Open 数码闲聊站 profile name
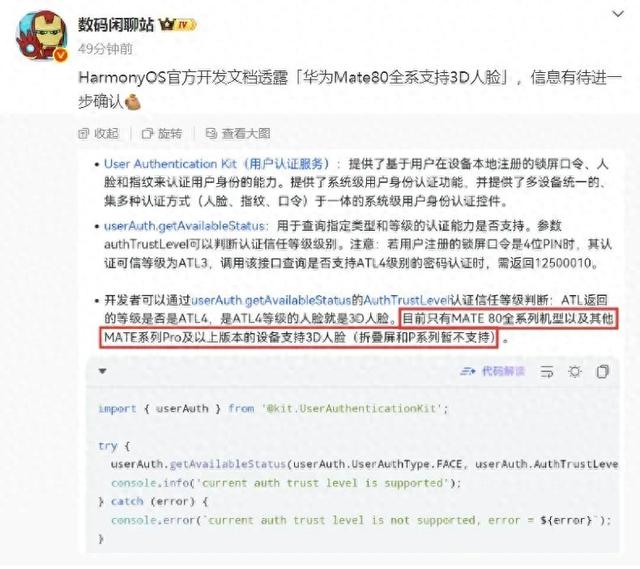Viewport: 640px width, 569px height. (x=116, y=25)
